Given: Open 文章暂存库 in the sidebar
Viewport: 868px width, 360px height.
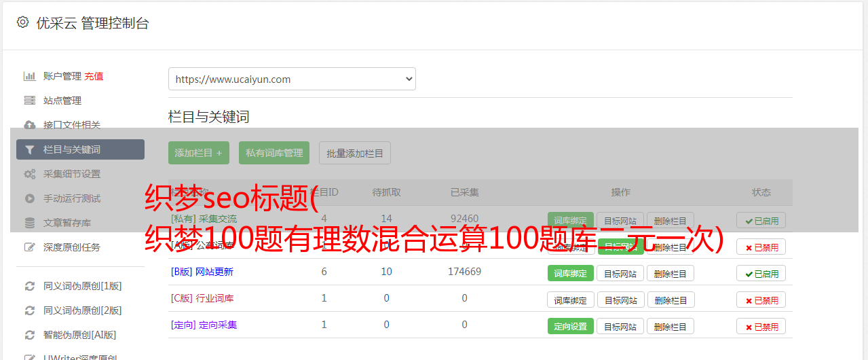Looking at the screenshot, I should [67, 223].
